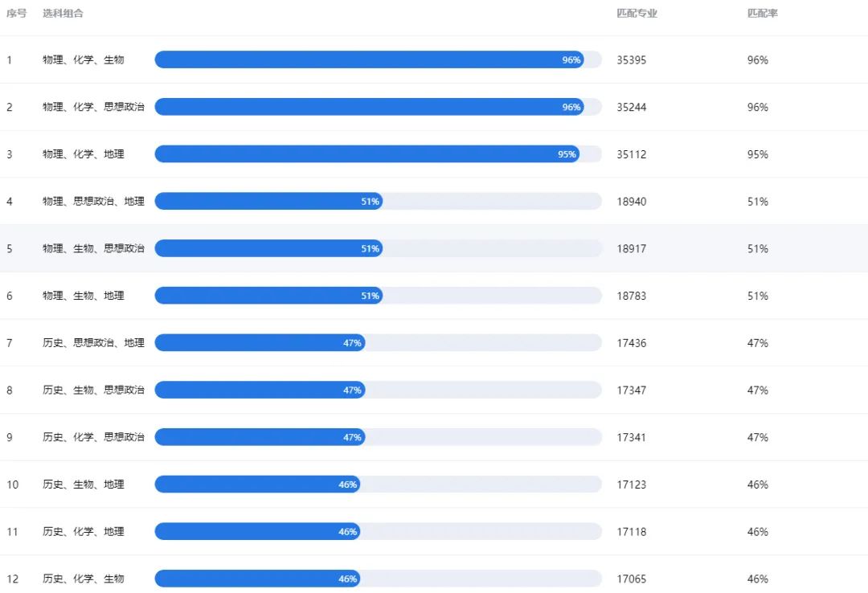This screenshot has width=868, height=593.
Task: Click progress bar for 物理、思想政治、地理
Action: point(378,201)
